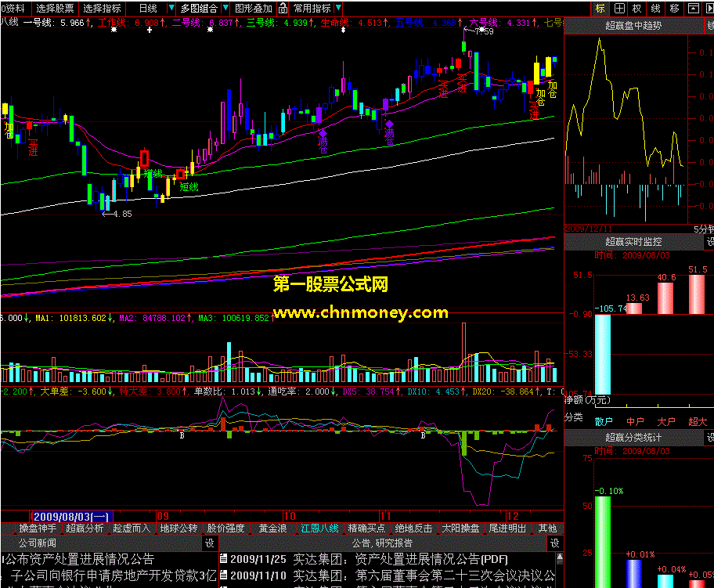This screenshot has height=588, width=714.
Task: Open the 公布资产处置进展情况公告 news item
Action: (x=78, y=559)
